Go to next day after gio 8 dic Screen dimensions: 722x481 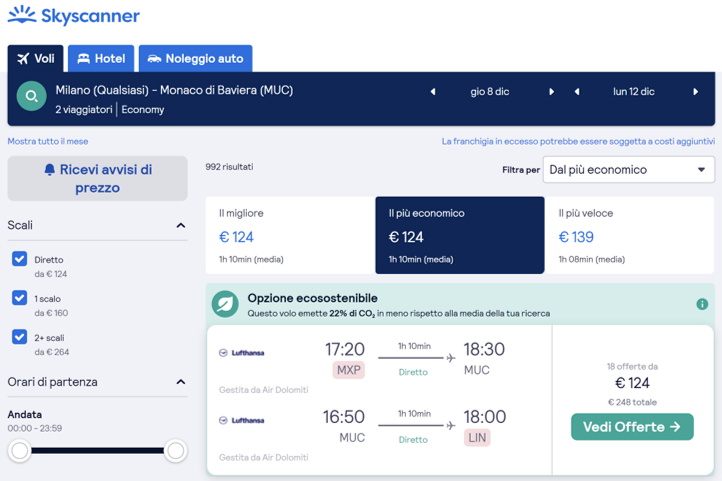pos(551,92)
